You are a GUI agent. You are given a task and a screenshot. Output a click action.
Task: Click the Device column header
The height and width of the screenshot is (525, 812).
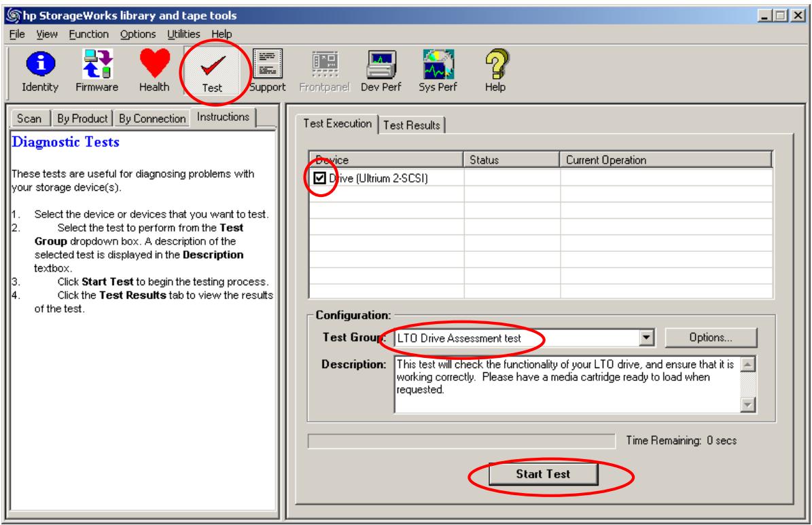386,160
